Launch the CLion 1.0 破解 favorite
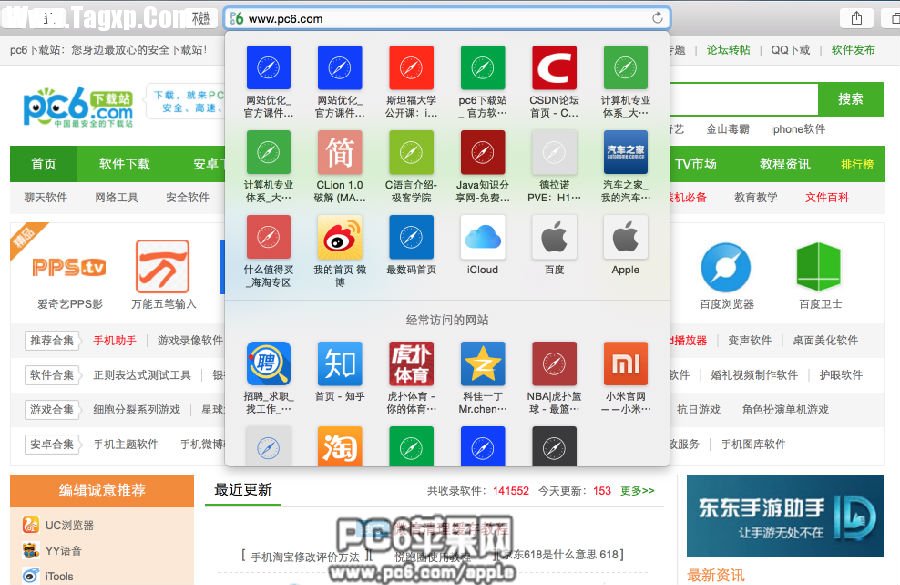The image size is (900, 585). pos(340,152)
